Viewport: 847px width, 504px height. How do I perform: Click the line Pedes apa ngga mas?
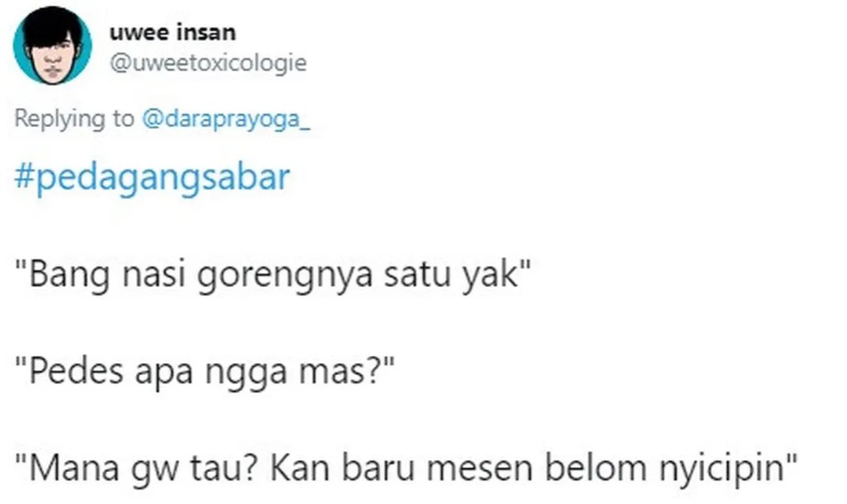coord(205,372)
